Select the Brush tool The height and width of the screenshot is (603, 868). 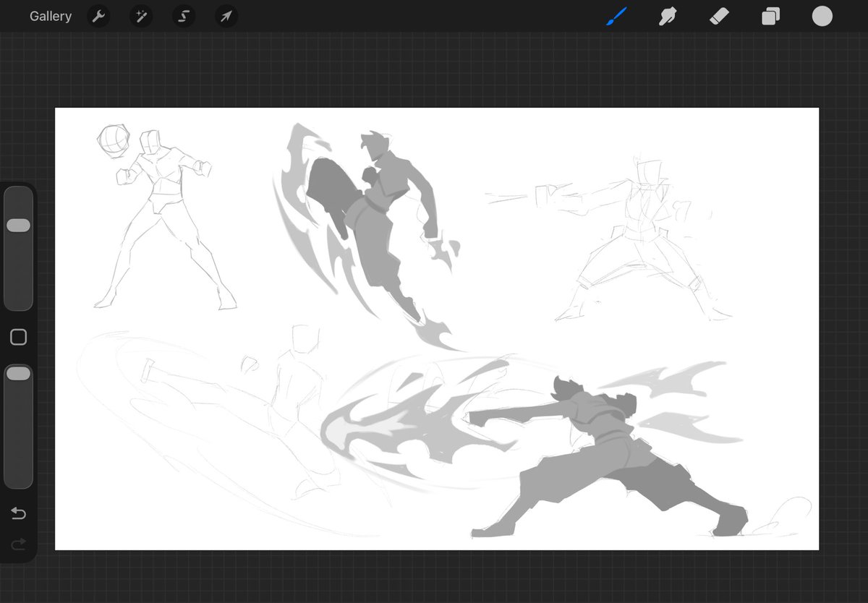pyautogui.click(x=616, y=16)
